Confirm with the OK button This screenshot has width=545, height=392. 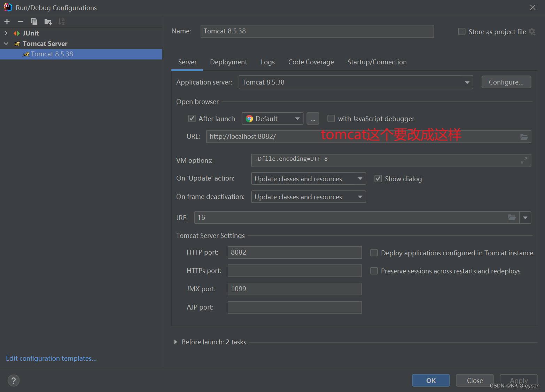431,381
